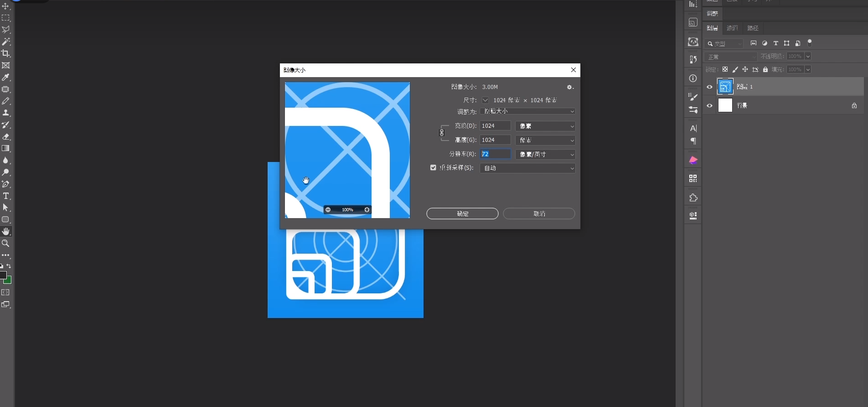
Task: Open the dimensions unit dropdown arrow
Action: pyautogui.click(x=486, y=100)
